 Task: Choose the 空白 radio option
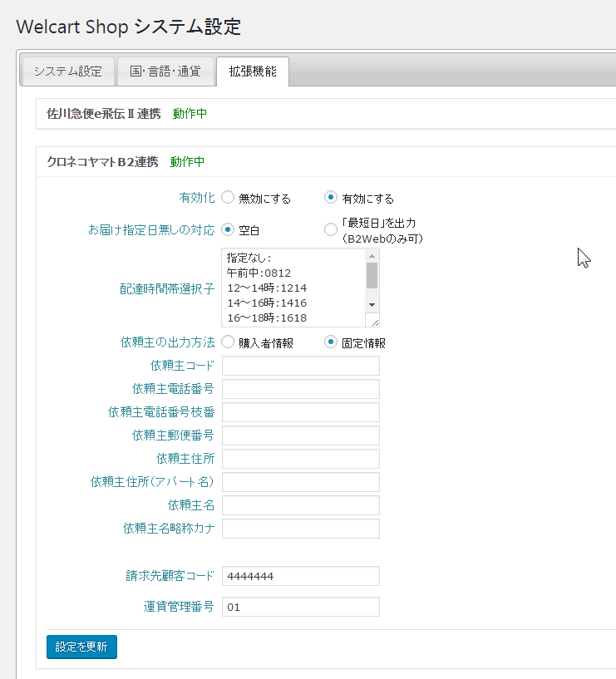pyautogui.click(x=228, y=229)
